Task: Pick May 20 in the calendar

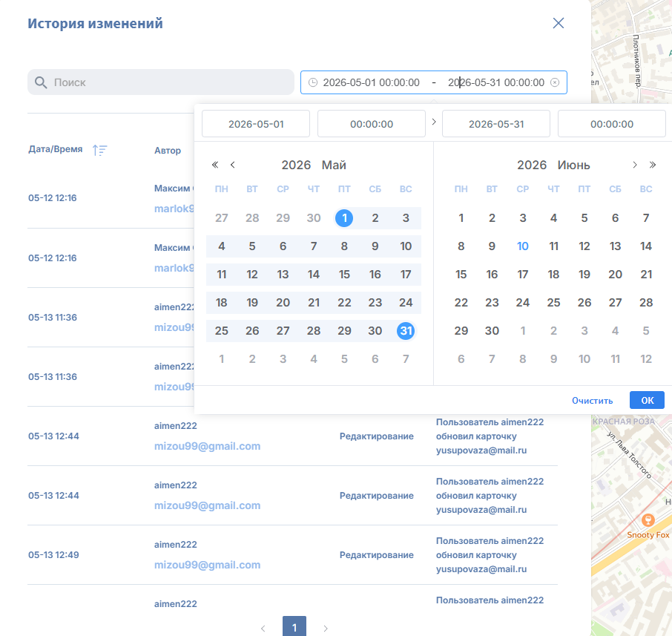Action: click(x=283, y=302)
